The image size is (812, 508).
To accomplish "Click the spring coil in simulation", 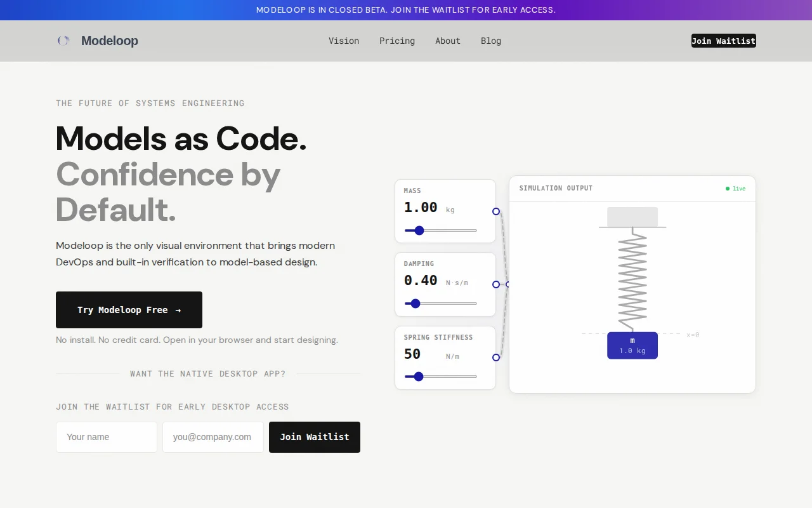I will point(632,279).
